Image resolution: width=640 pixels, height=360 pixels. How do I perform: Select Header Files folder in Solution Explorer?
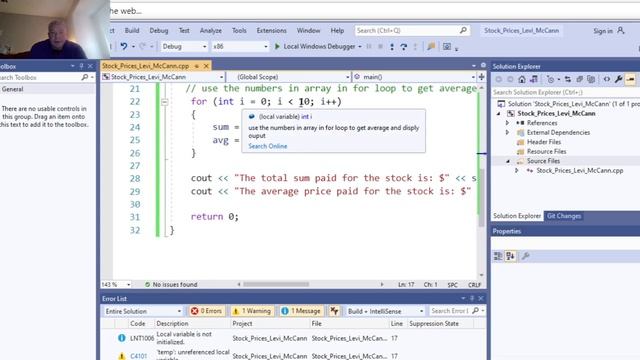coord(544,142)
